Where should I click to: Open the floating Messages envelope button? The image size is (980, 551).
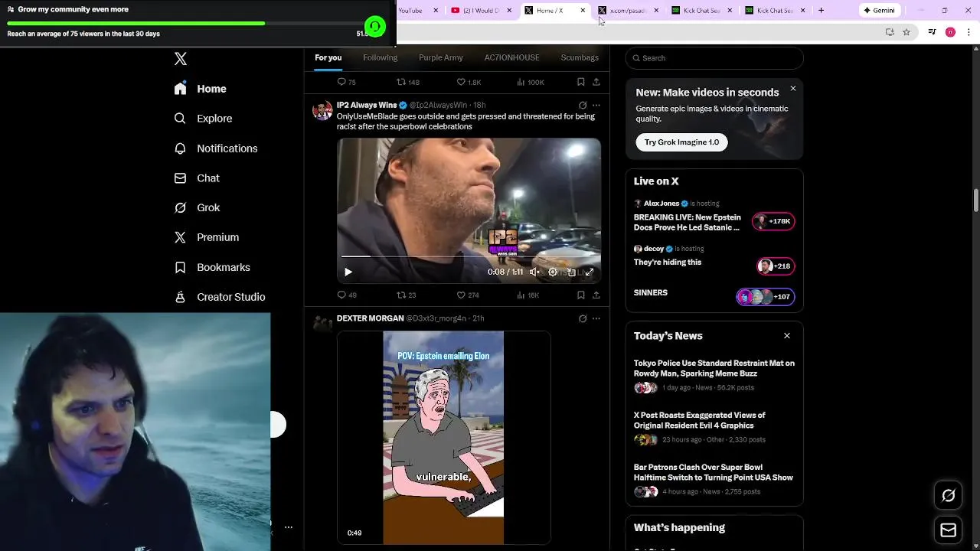[948, 530]
